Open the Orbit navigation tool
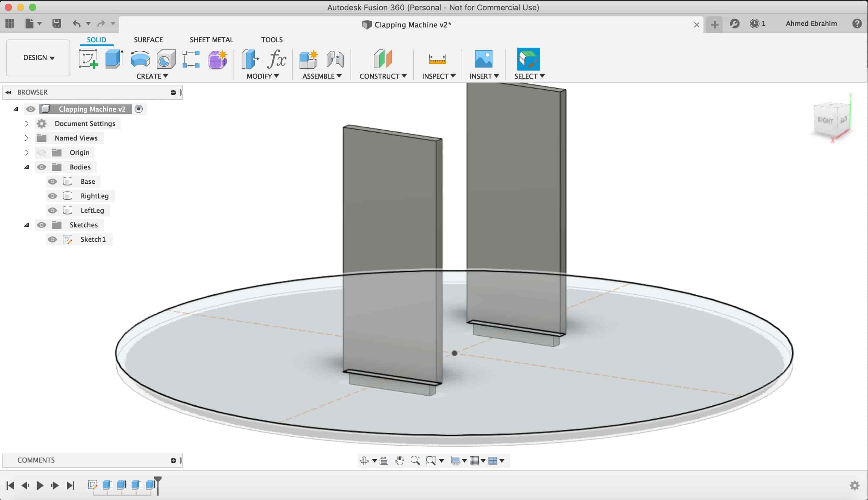Image resolution: width=868 pixels, height=500 pixels. (364, 460)
